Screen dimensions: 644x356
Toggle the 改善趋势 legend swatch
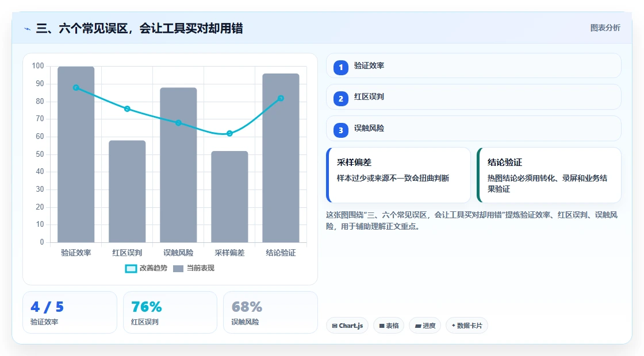click(131, 268)
